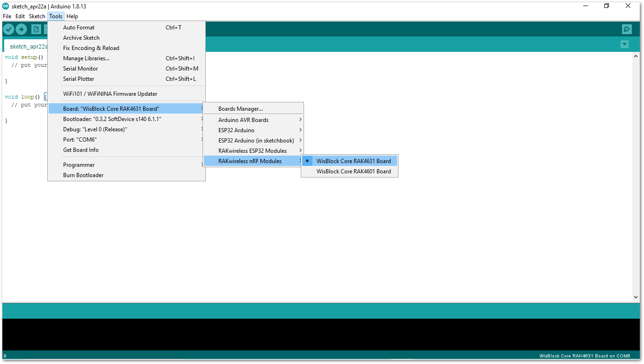Open Serial Plotter menu entry
Screen dimensions: 644x364
(x=126, y=79)
